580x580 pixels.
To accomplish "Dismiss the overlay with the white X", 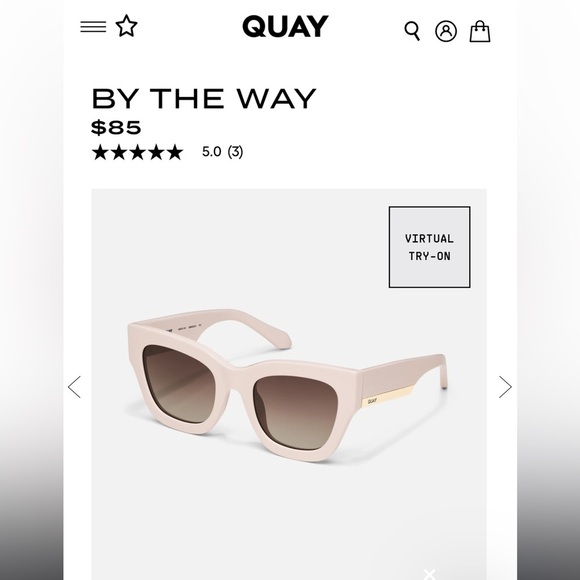I will click(x=429, y=574).
